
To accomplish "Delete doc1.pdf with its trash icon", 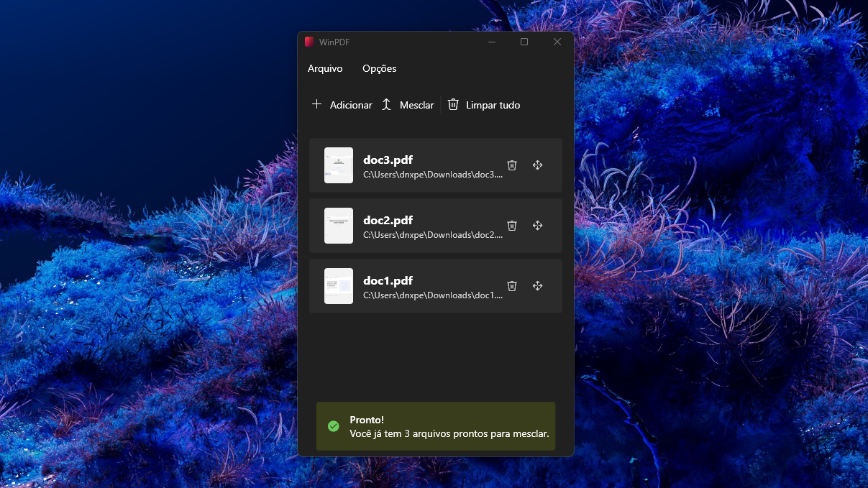I will pos(512,286).
